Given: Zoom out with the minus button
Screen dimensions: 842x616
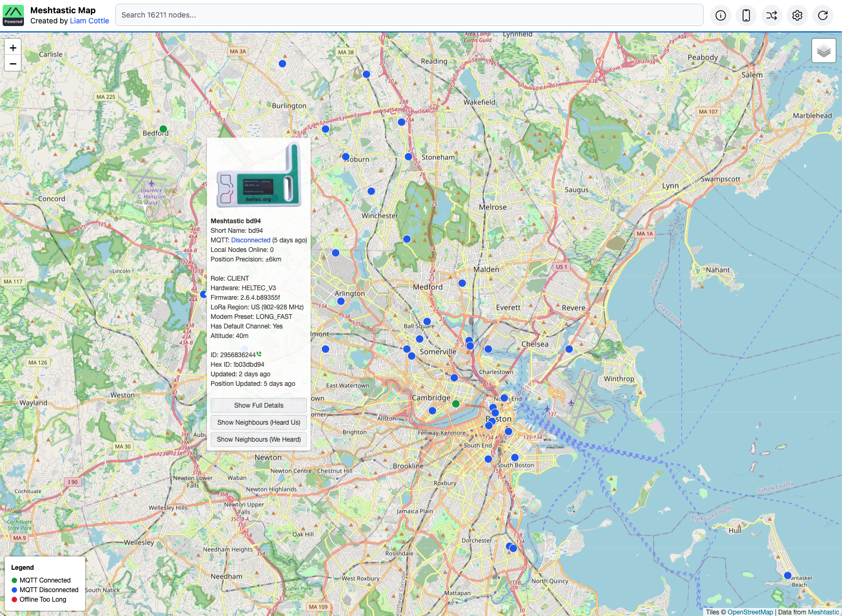Looking at the screenshot, I should (13, 64).
